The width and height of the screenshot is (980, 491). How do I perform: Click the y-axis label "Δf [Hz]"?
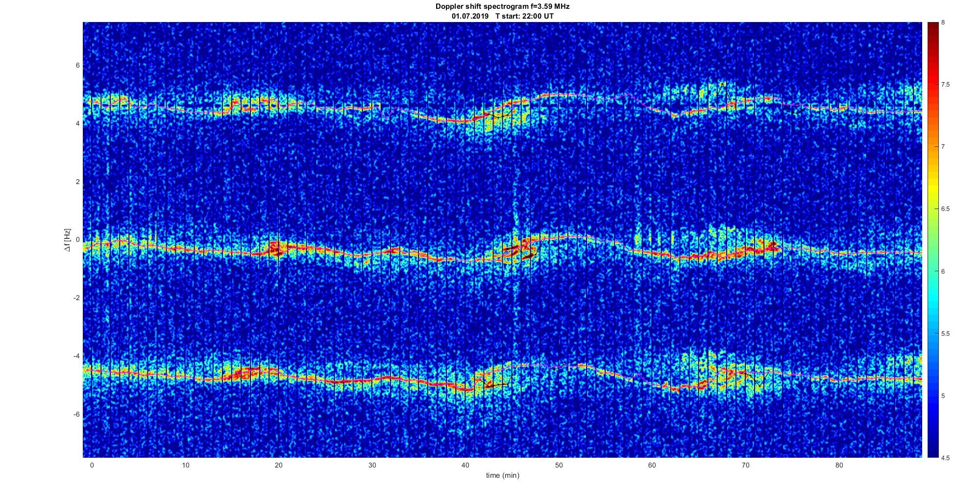(x=68, y=240)
